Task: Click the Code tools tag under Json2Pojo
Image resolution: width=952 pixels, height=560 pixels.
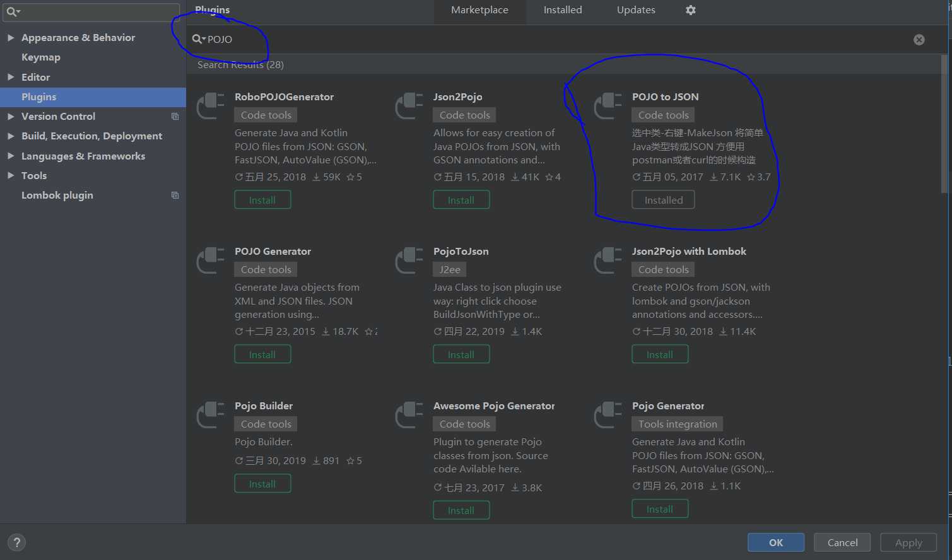Action: (465, 115)
